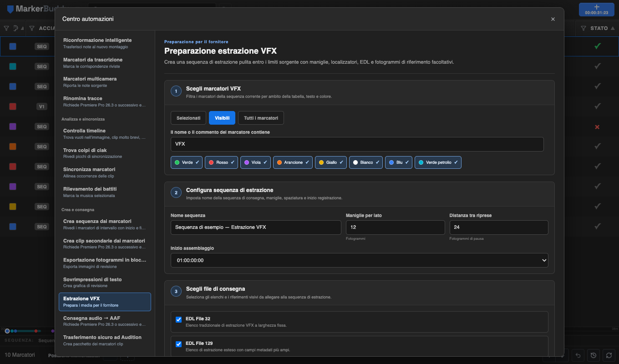
Task: Click the green checkmark status in the first row
Action: point(598,46)
